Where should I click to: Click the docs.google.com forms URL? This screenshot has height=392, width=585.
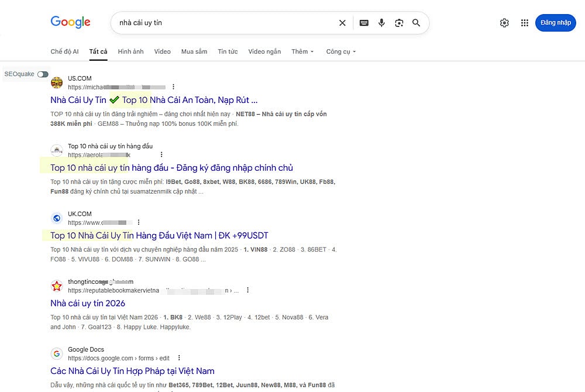click(119, 358)
